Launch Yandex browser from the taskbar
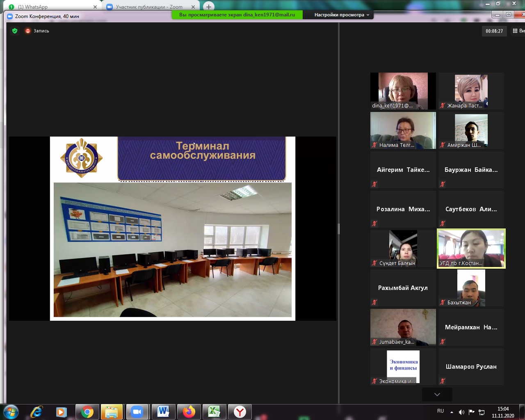Screen dimensions: 525x420 click(240, 412)
